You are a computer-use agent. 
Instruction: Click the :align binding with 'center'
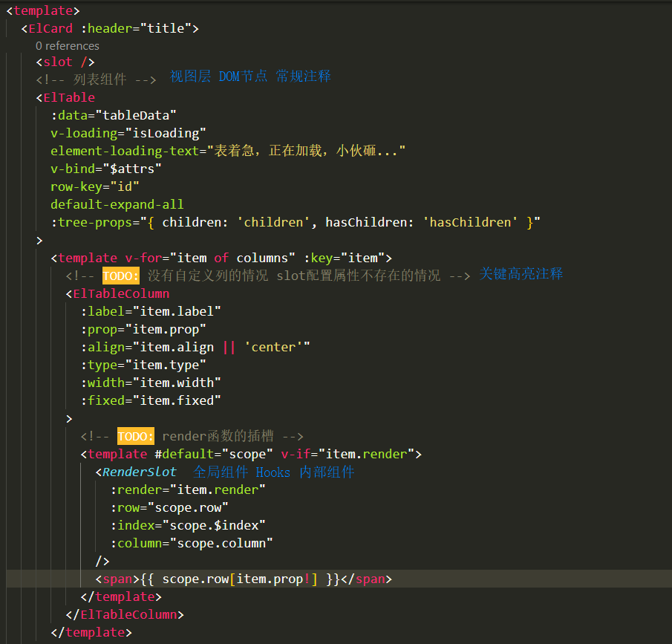click(x=195, y=347)
